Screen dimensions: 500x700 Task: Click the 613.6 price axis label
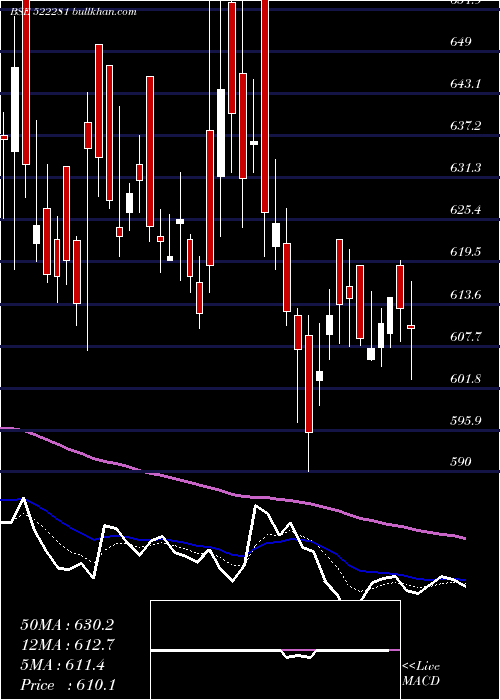466,295
